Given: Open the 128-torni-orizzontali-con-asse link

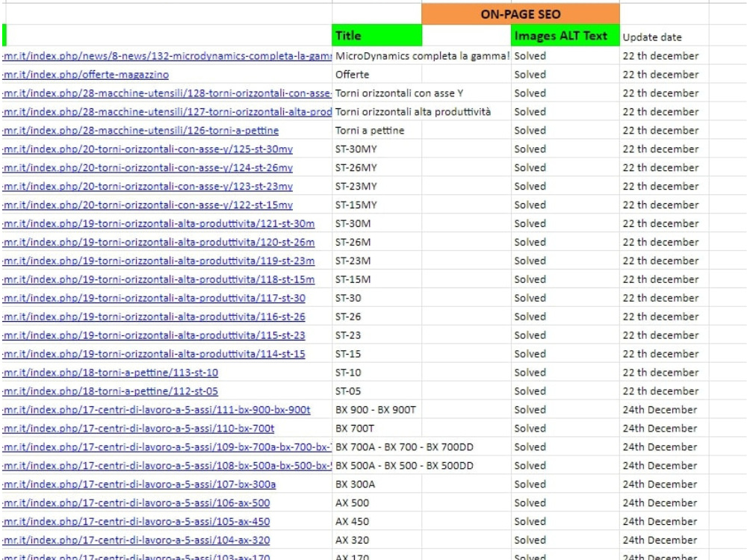Looking at the screenshot, I should [x=167, y=93].
